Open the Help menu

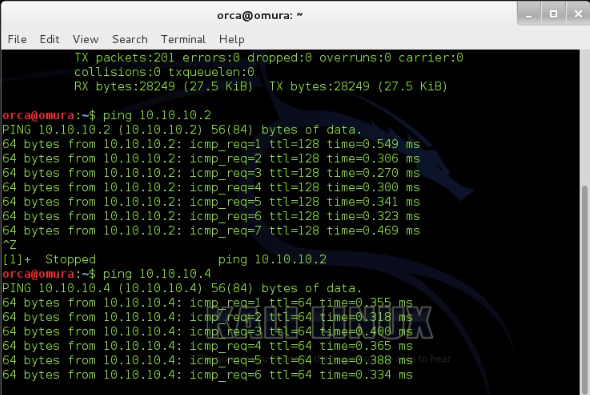pos(231,39)
